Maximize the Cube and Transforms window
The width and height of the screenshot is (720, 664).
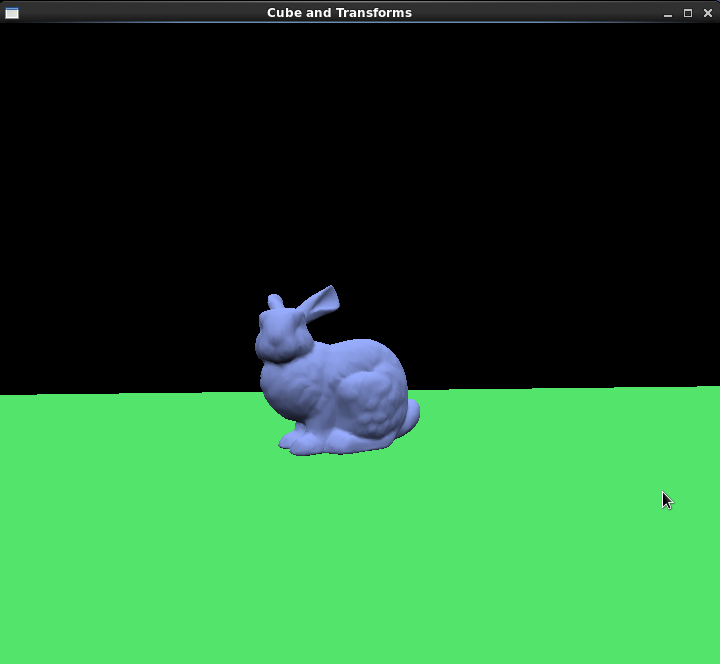[688, 13]
